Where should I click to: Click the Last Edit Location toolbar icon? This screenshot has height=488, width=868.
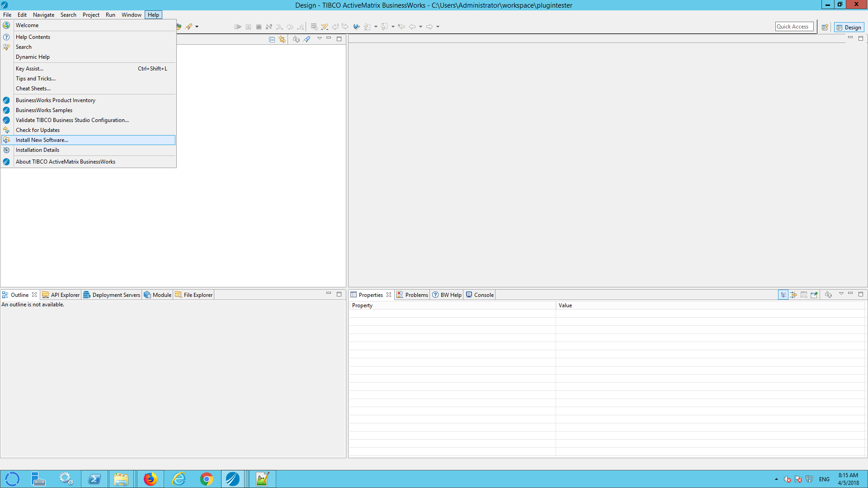click(x=401, y=27)
